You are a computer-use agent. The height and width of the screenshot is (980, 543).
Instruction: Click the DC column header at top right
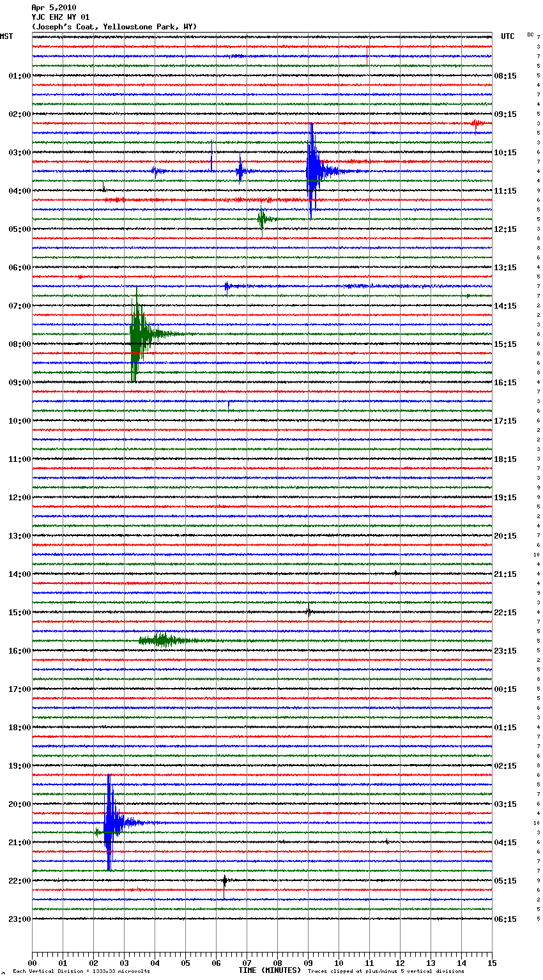(x=530, y=34)
